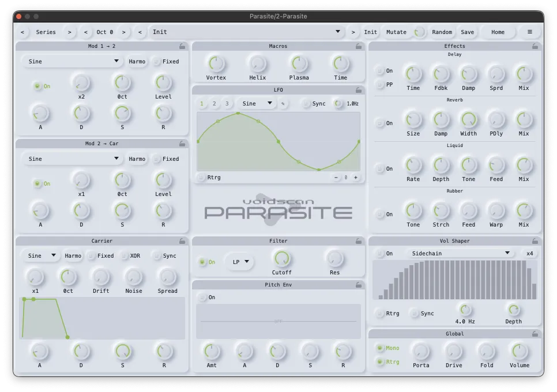
Task: Click the LFO pencil edit icon
Action: (x=283, y=104)
